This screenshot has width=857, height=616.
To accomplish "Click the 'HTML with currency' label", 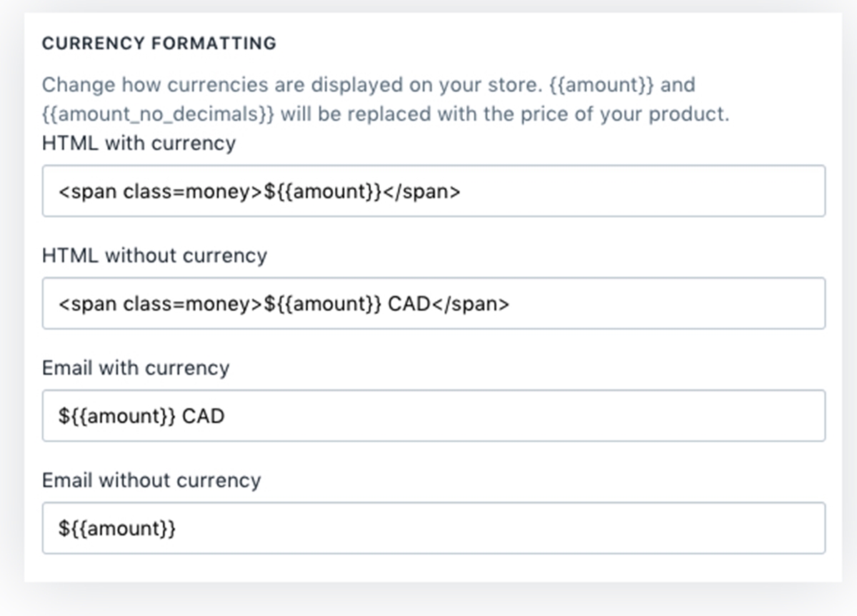I will pos(139,143).
